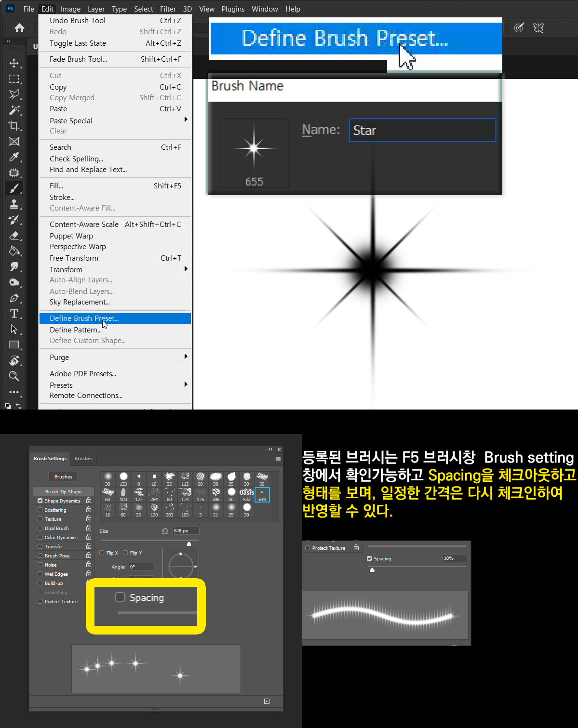Enable the Wet Edges checkbox
This screenshot has height=728, width=578.
point(40,574)
